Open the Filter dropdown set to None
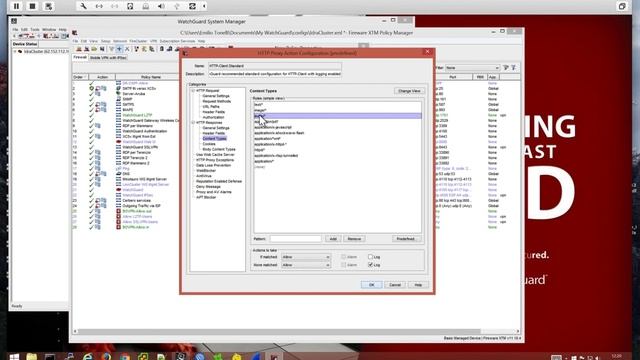 [472, 68]
